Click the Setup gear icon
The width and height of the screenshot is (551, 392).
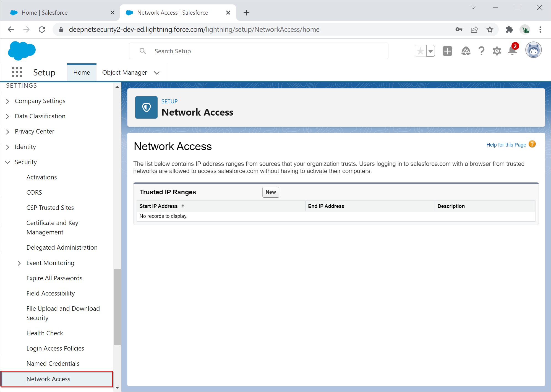tap(497, 51)
